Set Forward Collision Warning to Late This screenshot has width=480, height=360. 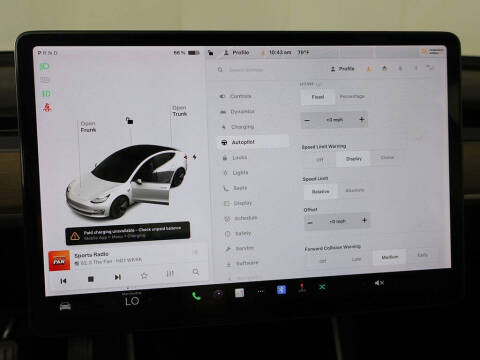pos(356,259)
